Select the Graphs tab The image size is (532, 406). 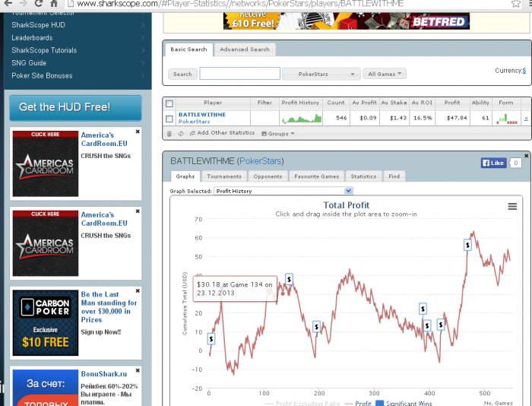pyautogui.click(x=185, y=176)
